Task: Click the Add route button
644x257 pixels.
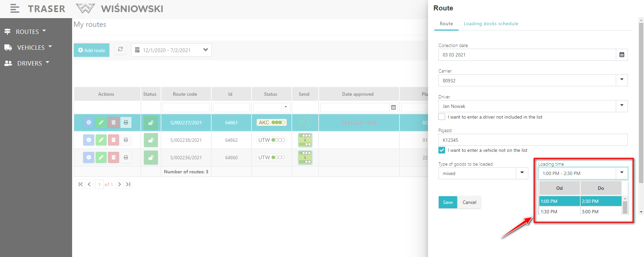Action: [x=92, y=50]
